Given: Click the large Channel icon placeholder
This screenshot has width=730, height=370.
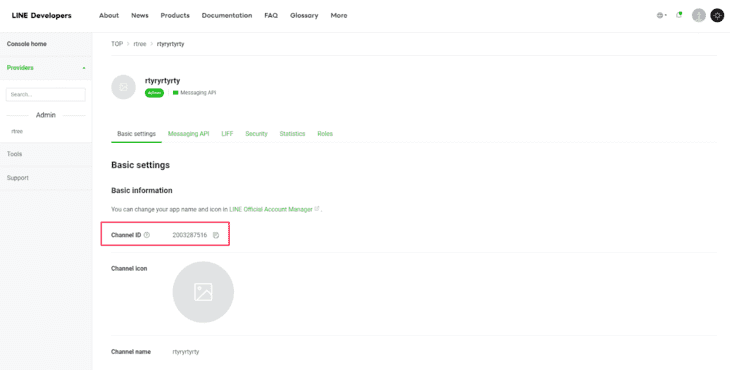Looking at the screenshot, I should pyautogui.click(x=203, y=292).
